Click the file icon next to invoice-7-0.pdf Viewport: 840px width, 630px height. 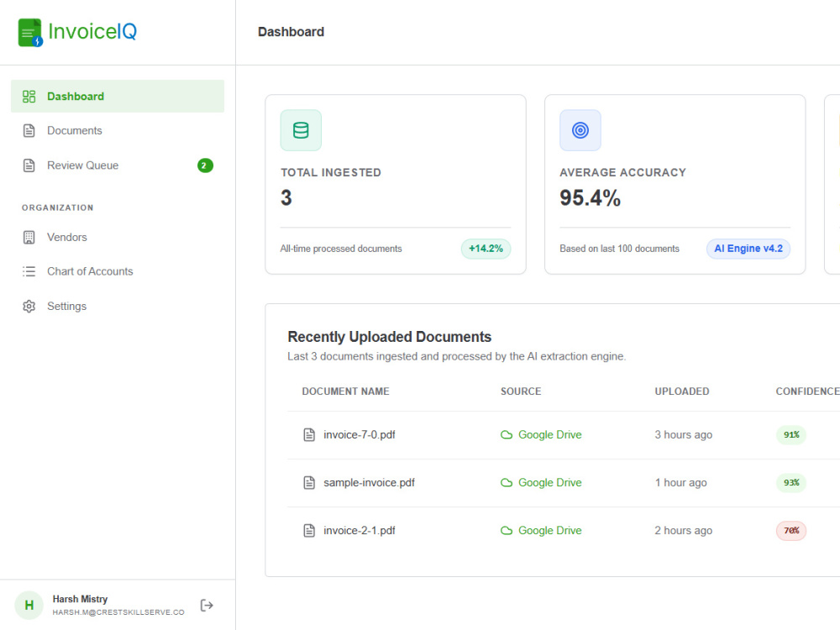(x=309, y=434)
